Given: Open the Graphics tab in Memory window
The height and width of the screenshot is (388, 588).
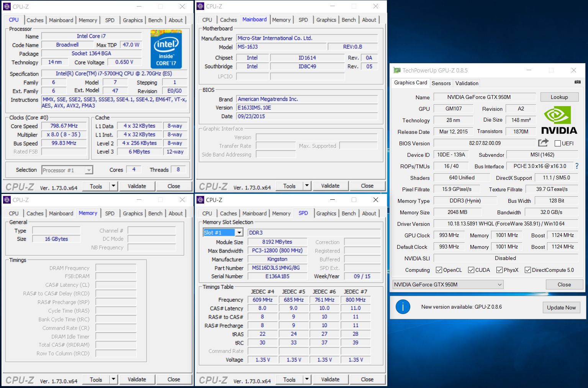Looking at the screenshot, I should [133, 213].
